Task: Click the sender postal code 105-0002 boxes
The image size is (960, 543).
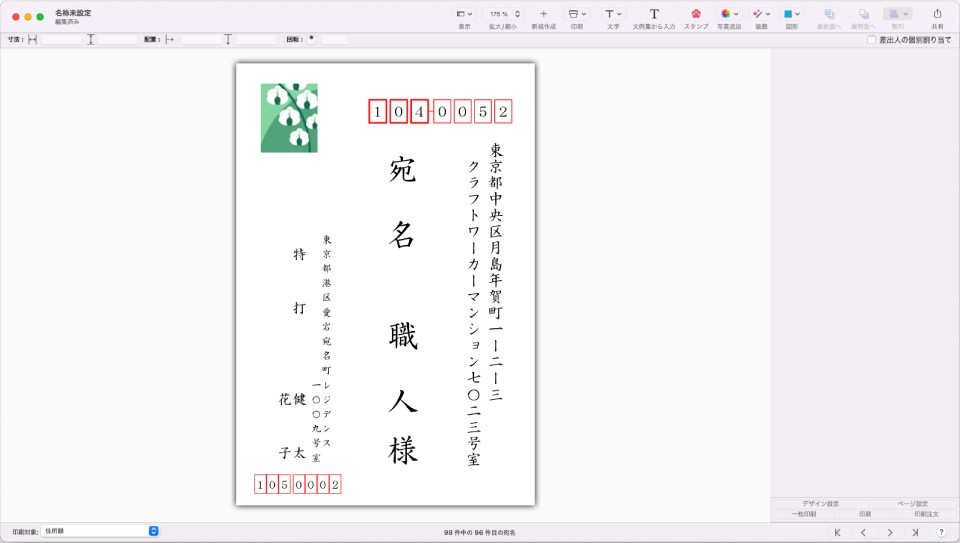Action: pyautogui.click(x=298, y=484)
